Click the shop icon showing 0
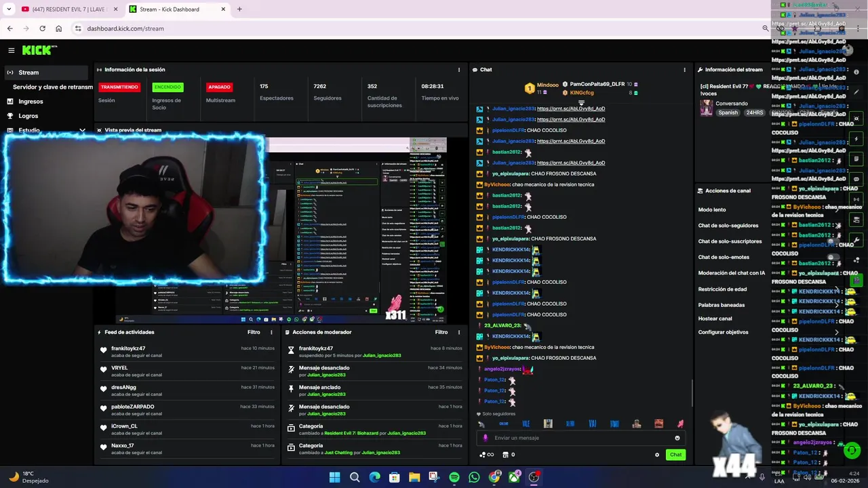This screenshot has width=868, height=488. [x=509, y=455]
